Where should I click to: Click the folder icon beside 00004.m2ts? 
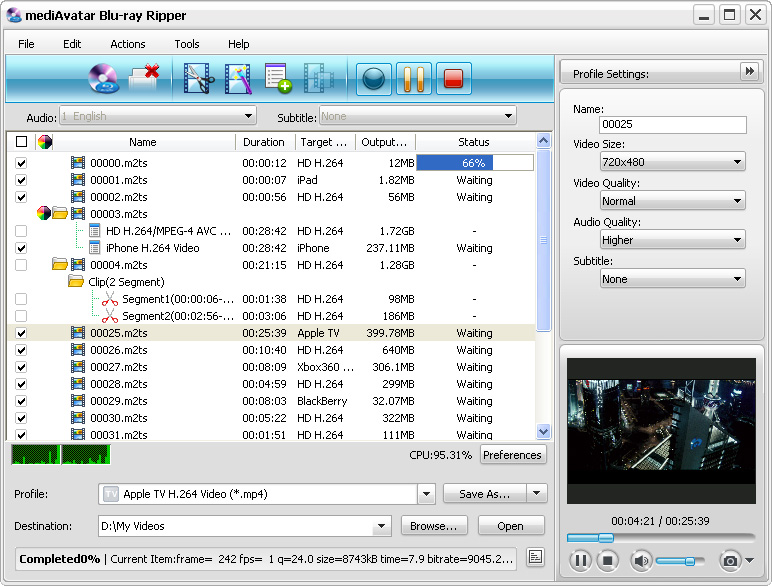pos(60,265)
